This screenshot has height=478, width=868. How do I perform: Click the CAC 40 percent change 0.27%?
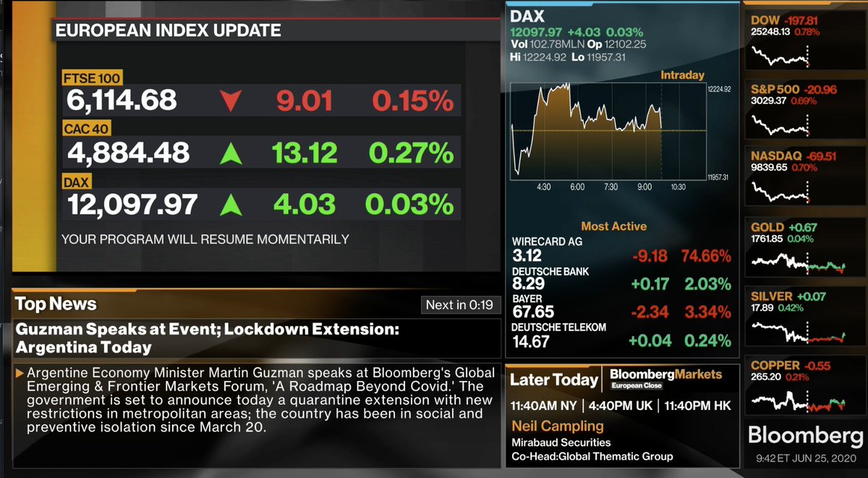pyautogui.click(x=412, y=153)
